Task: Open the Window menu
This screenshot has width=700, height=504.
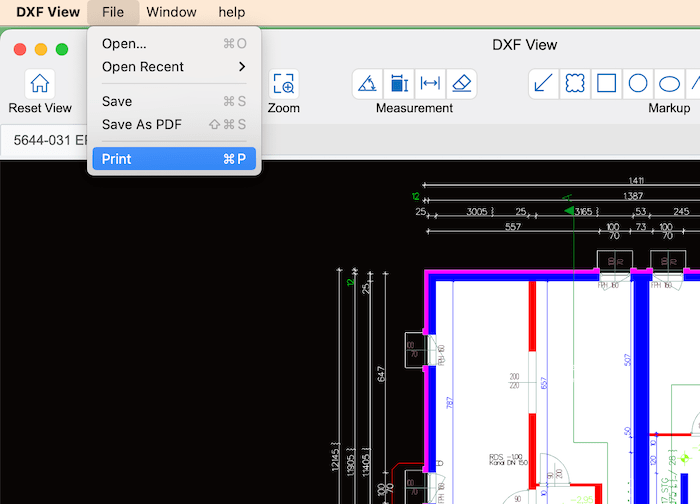Action: pos(171,12)
